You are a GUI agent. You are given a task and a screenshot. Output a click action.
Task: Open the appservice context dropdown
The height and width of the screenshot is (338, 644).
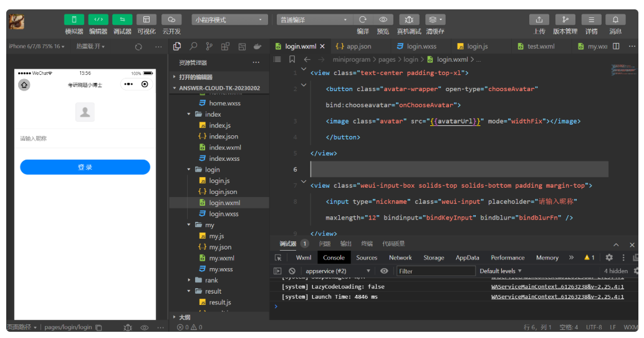(338, 271)
